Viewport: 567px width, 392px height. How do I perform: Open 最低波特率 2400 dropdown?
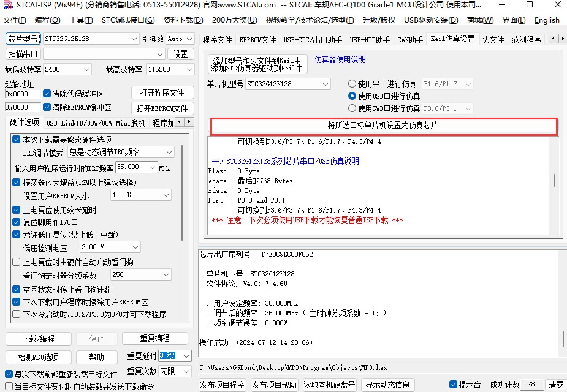(x=67, y=69)
